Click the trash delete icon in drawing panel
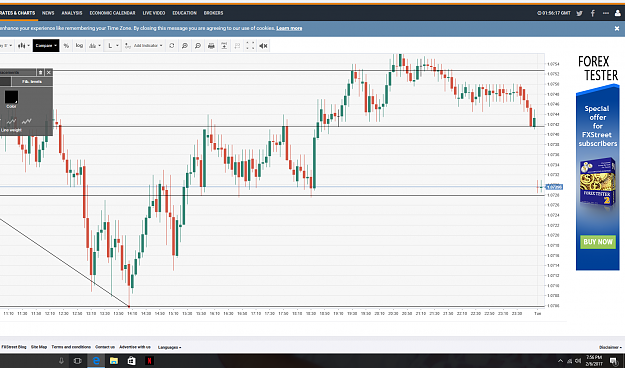 pos(40,72)
